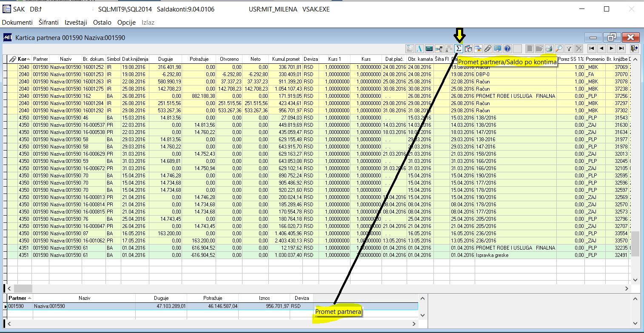Click the Br. dokum. column header
This screenshot has height=333, width=644.
point(94,59)
